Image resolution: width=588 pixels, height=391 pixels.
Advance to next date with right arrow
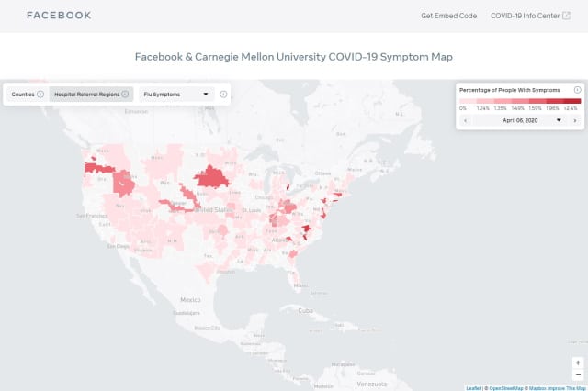point(575,120)
